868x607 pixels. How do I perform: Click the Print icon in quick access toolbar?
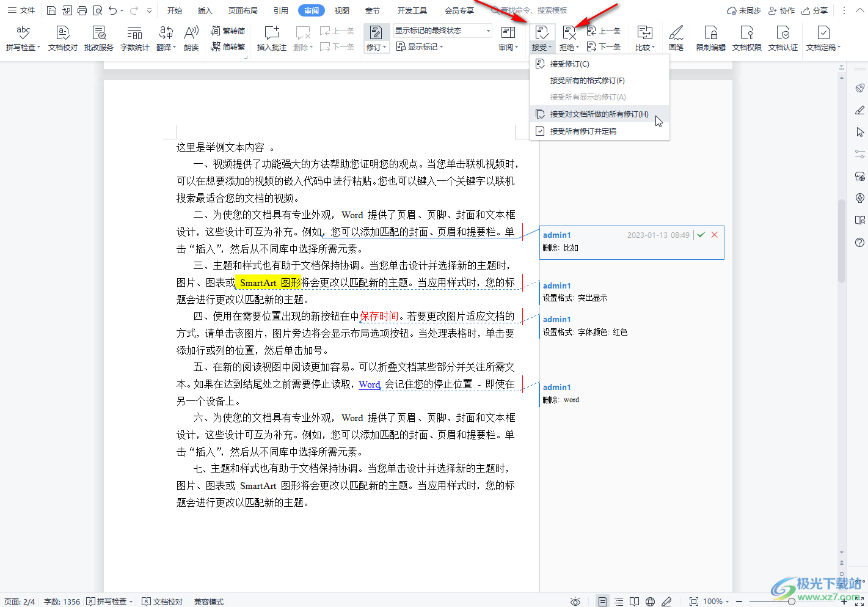pyautogui.click(x=82, y=10)
